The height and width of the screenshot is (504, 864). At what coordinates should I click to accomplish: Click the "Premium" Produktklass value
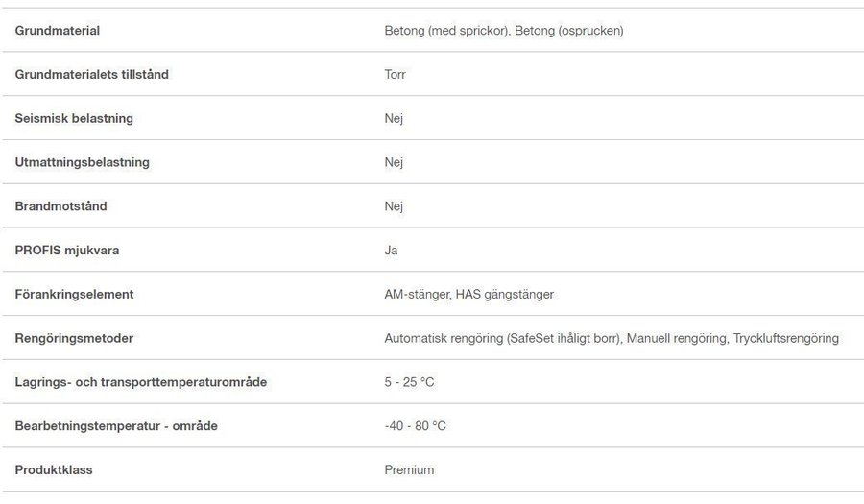tap(409, 470)
